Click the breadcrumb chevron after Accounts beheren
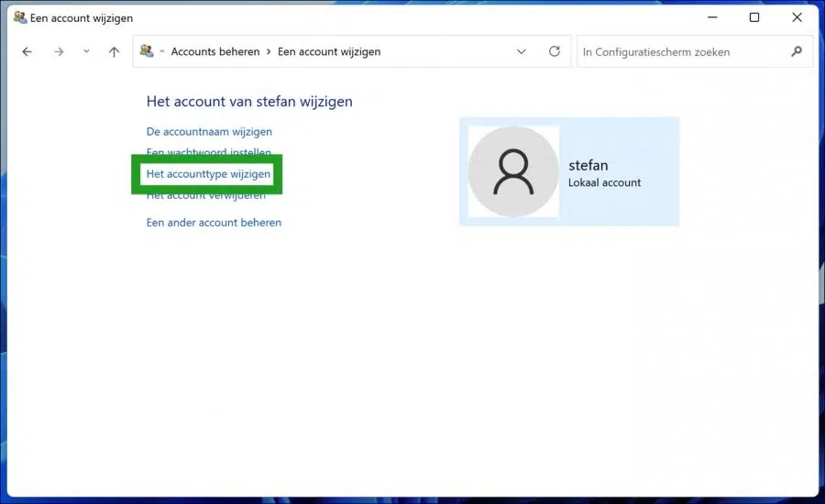Image resolution: width=825 pixels, height=504 pixels. (x=269, y=51)
